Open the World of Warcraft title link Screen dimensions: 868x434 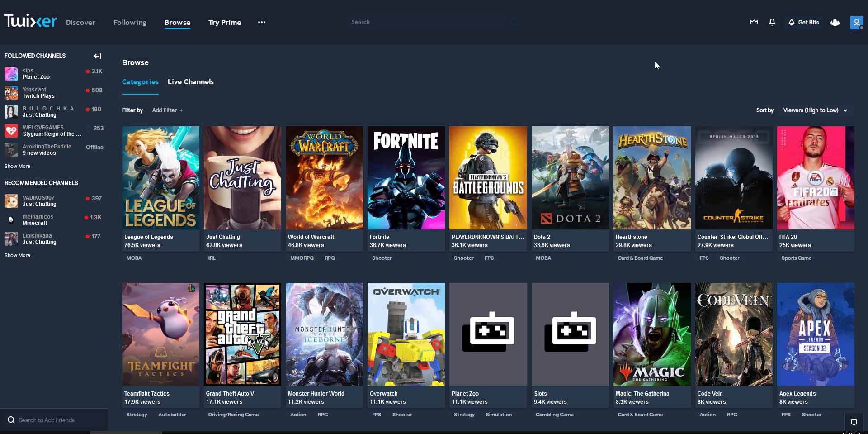click(x=311, y=237)
